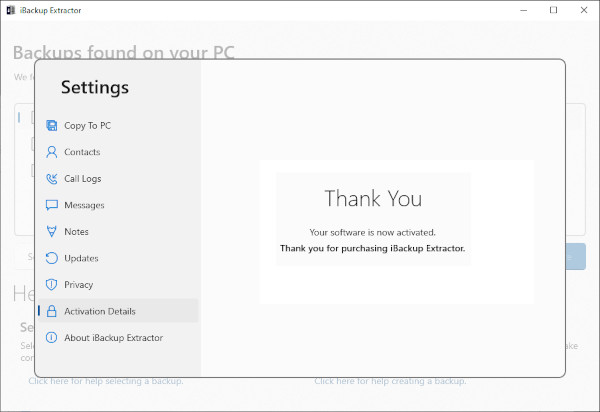This screenshot has height=412, width=600.
Task: Minimize the iBackup Extractor window
Action: (x=523, y=10)
